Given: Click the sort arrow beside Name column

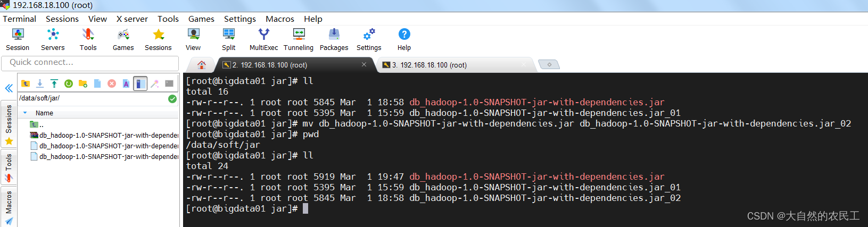Looking at the screenshot, I should point(25,113).
